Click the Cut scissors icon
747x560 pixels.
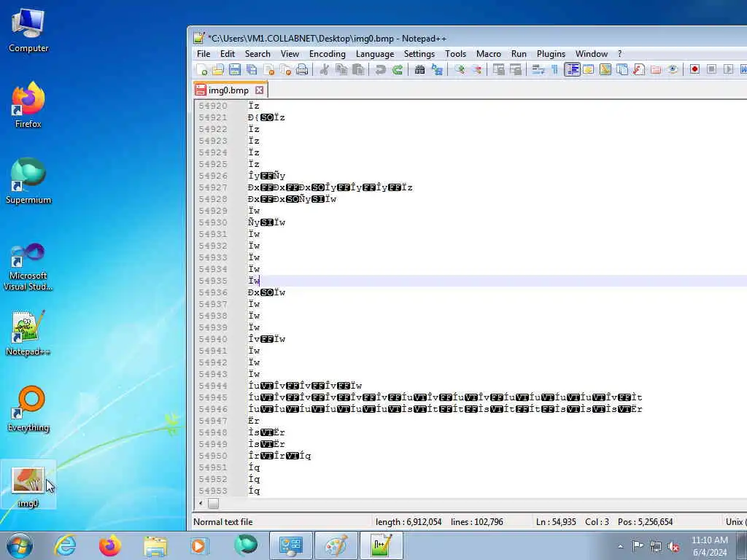325,70
